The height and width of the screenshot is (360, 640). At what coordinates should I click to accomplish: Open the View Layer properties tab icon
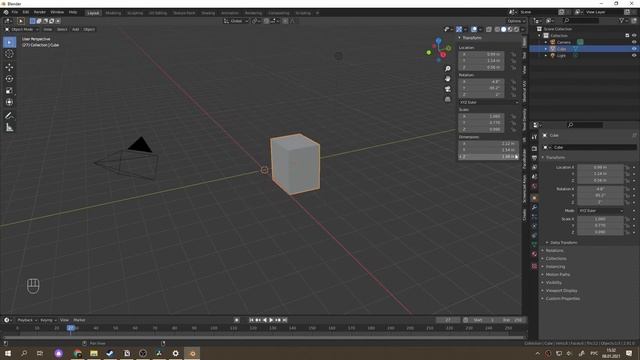coord(534,167)
